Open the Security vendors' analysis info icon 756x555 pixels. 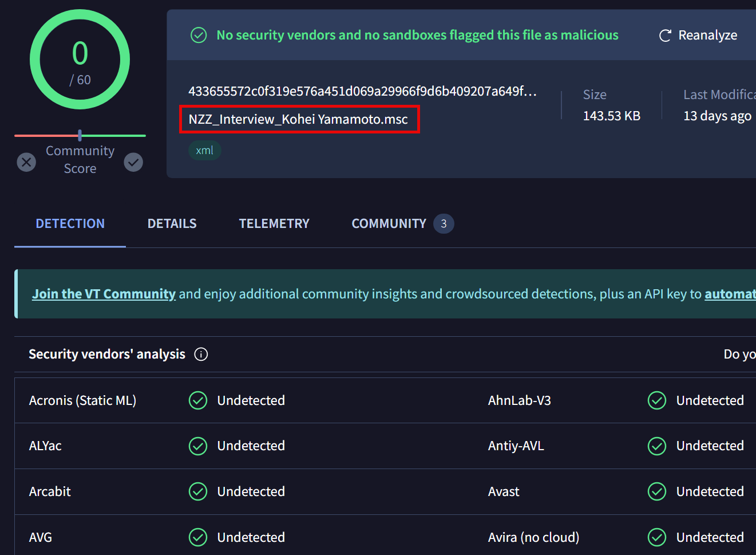[x=201, y=354]
